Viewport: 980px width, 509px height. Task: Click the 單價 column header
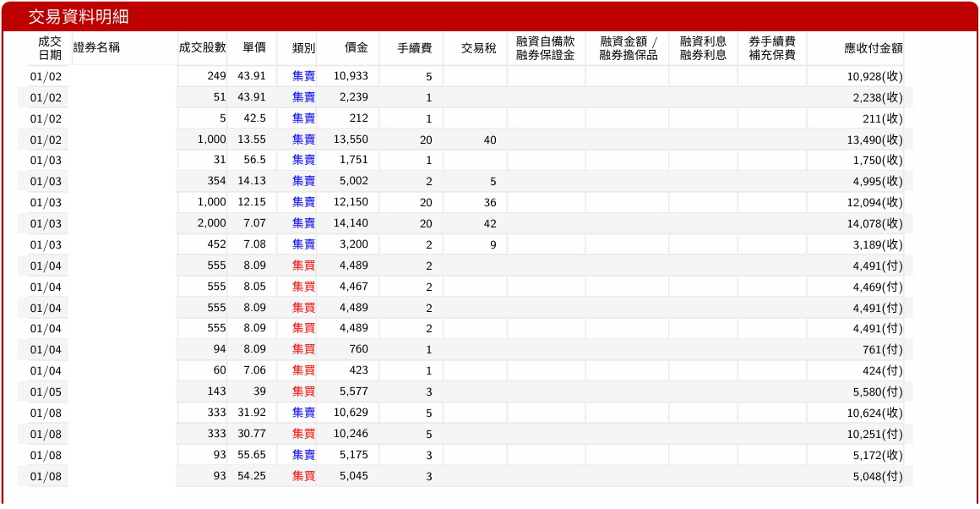pos(254,47)
